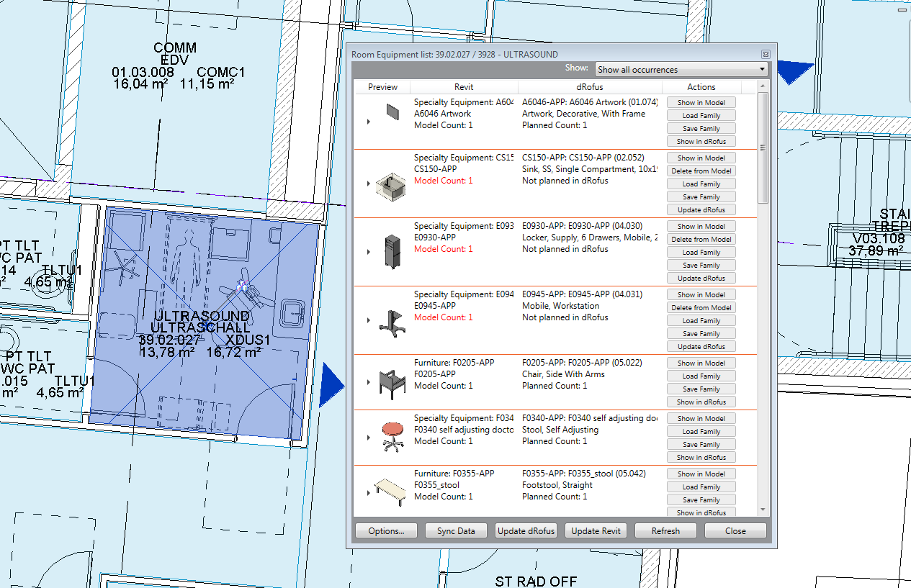This screenshot has height=588, width=911.
Task: Expand the A6046 Artwork row
Action: coord(368,122)
